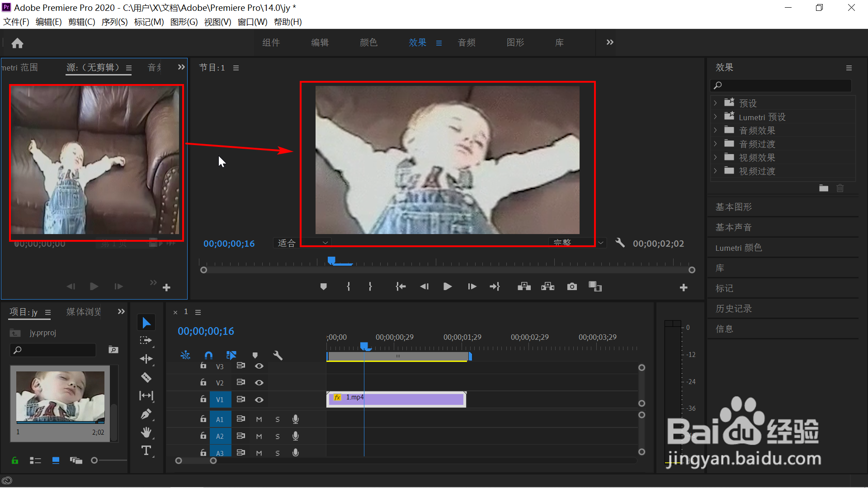The image size is (868, 488).
Task: Select the Hand tool
Action: click(146, 432)
